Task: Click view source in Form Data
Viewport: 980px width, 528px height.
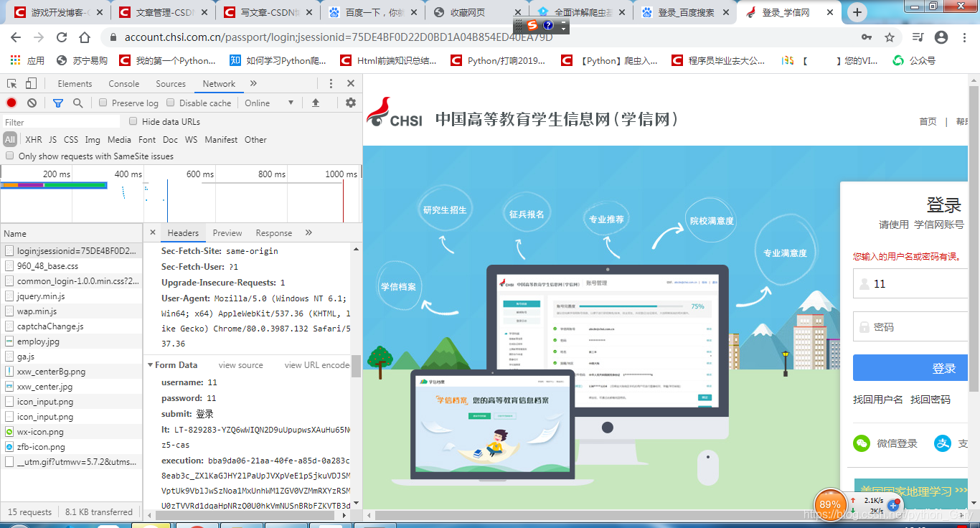Action: coord(241,365)
